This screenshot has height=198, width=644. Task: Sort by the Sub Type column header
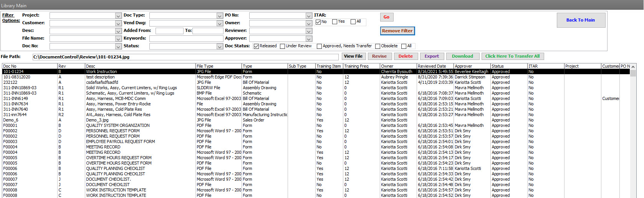click(x=301, y=66)
